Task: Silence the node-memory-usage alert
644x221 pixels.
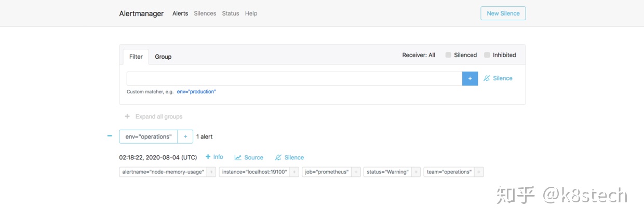Action: [289, 157]
